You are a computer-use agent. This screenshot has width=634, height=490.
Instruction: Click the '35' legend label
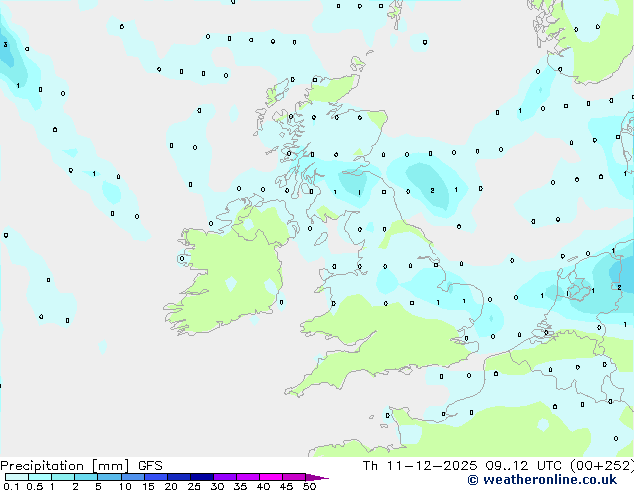(x=240, y=486)
